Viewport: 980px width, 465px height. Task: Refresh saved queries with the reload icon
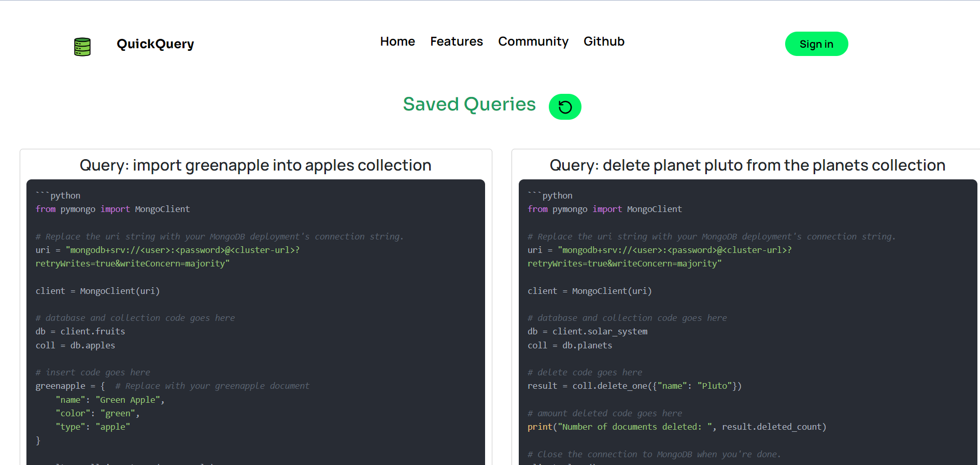click(x=565, y=107)
